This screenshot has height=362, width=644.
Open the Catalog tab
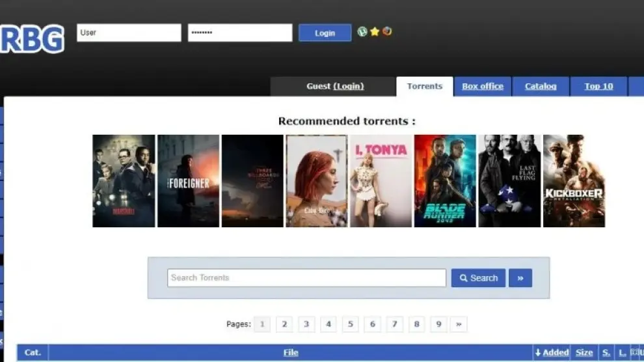(541, 86)
